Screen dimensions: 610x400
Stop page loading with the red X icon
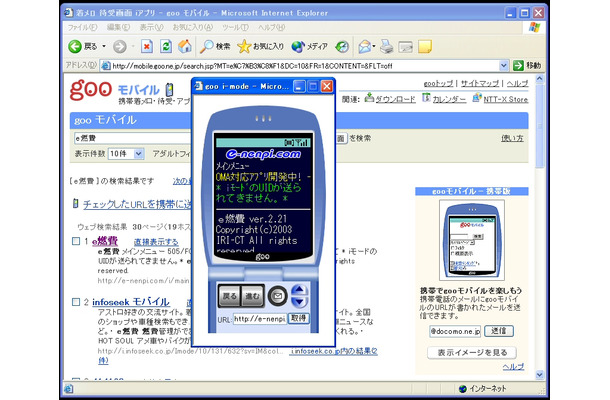[147, 47]
